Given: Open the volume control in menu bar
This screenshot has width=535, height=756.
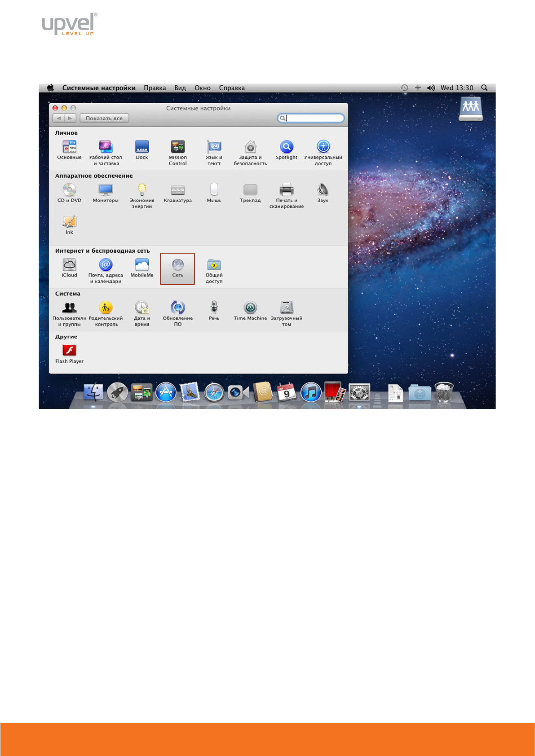Looking at the screenshot, I should (x=431, y=88).
